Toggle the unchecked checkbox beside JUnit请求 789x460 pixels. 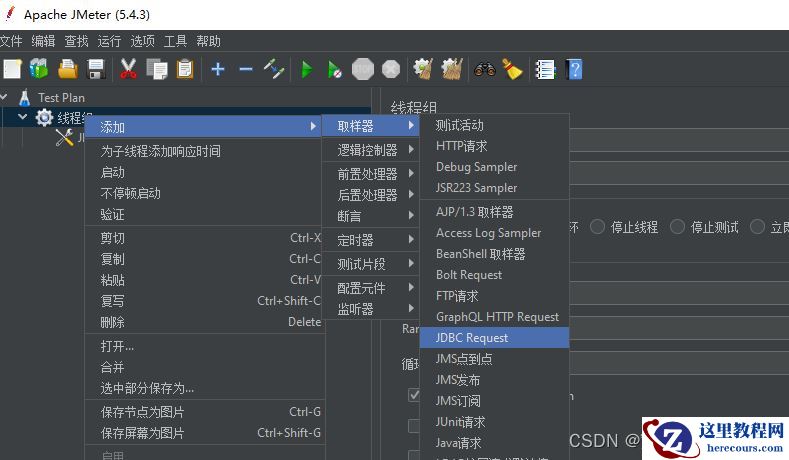[x=414, y=426]
